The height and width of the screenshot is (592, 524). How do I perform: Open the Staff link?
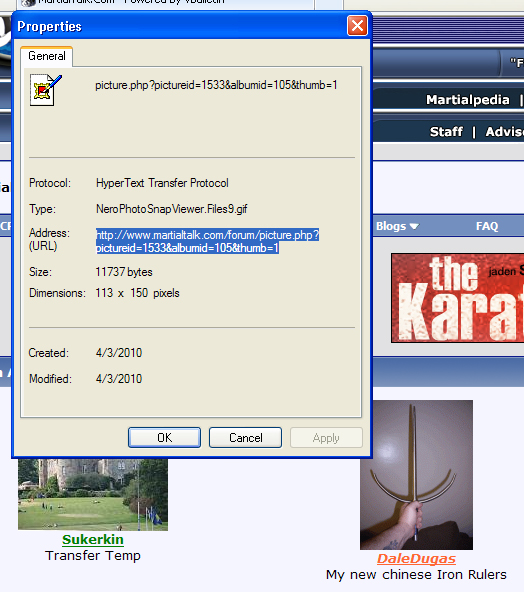point(446,132)
